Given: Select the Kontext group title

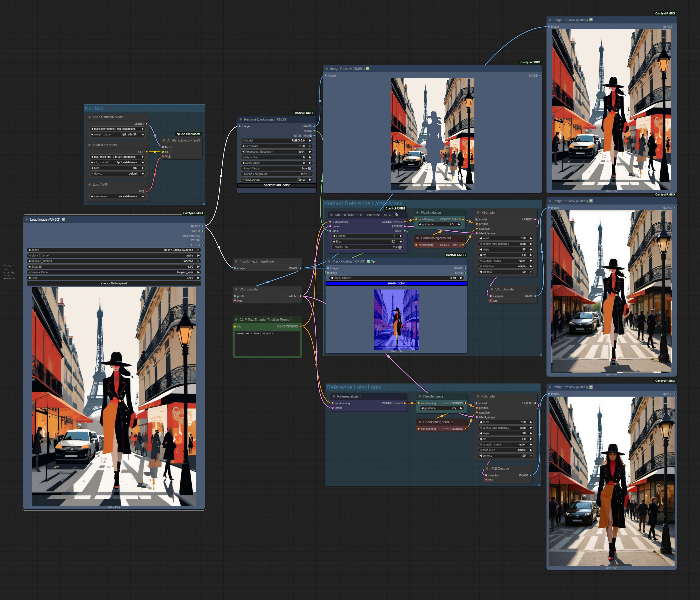Looking at the screenshot, I should click(94, 108).
